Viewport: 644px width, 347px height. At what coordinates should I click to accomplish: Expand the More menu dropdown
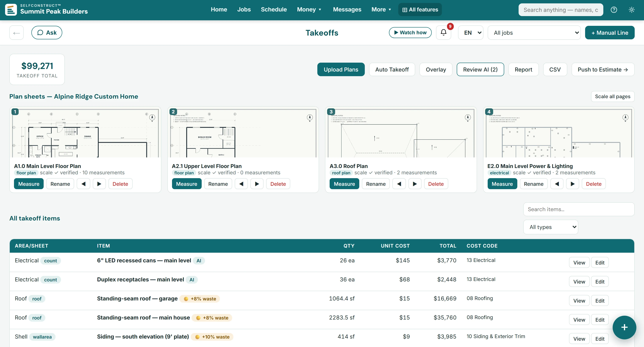tap(381, 10)
